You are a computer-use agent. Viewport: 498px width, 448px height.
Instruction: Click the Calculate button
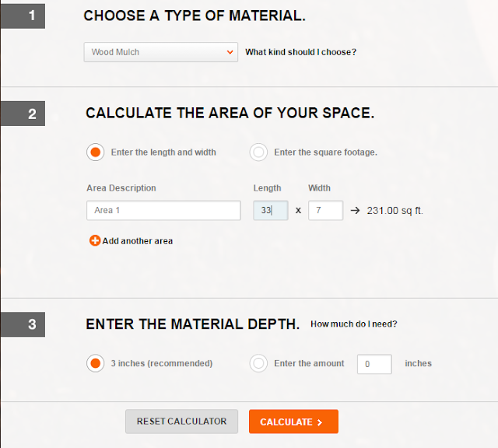293,422
